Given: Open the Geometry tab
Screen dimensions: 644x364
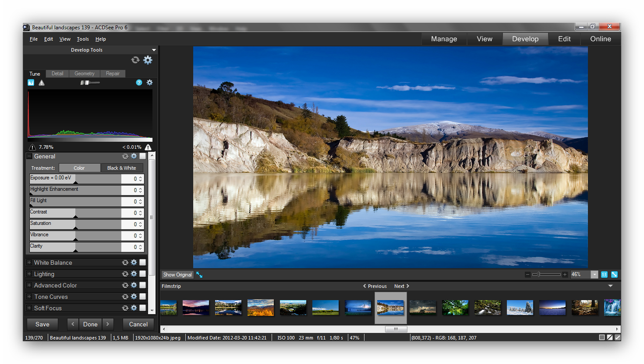Looking at the screenshot, I should coord(85,73).
